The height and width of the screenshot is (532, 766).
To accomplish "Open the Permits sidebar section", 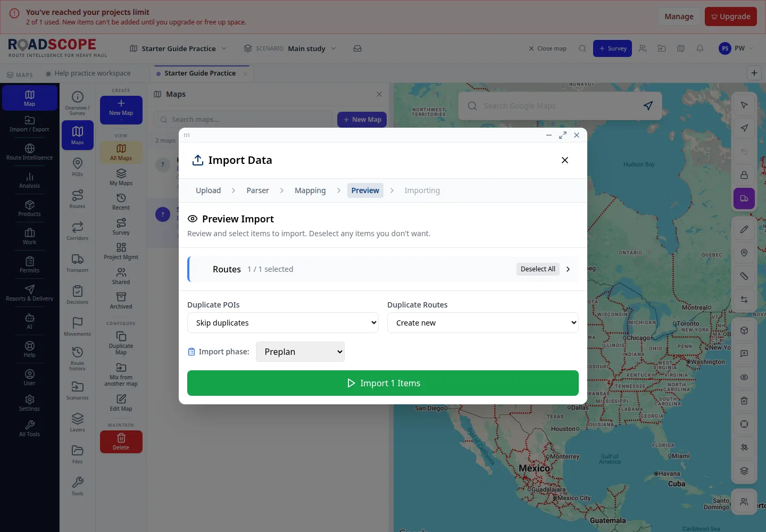I will (x=29, y=265).
